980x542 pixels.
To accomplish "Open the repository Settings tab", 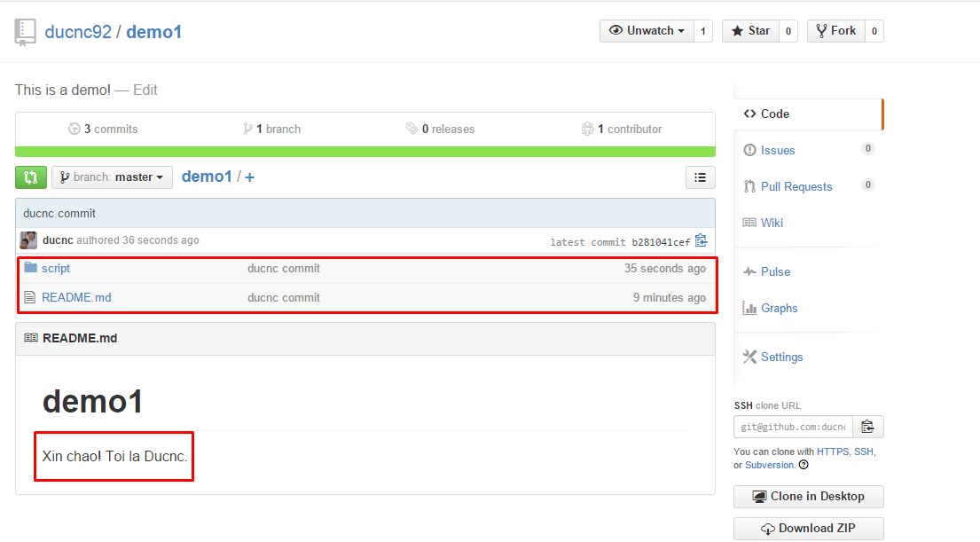I will pyautogui.click(x=781, y=357).
